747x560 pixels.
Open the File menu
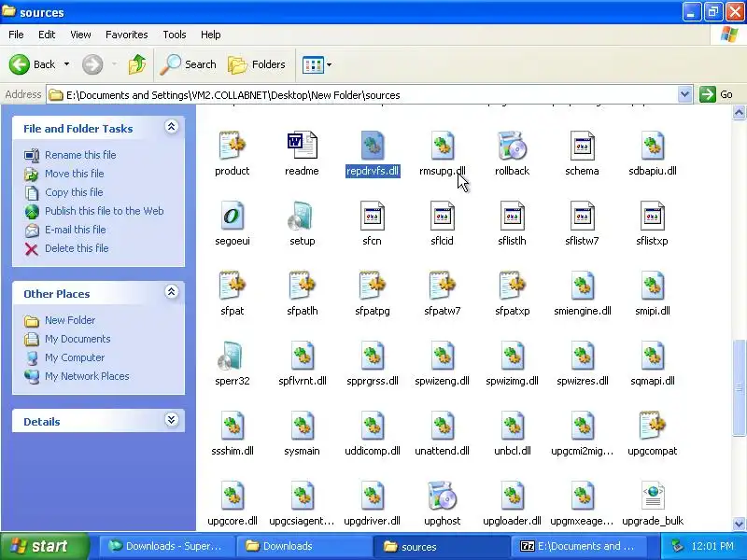coord(16,35)
